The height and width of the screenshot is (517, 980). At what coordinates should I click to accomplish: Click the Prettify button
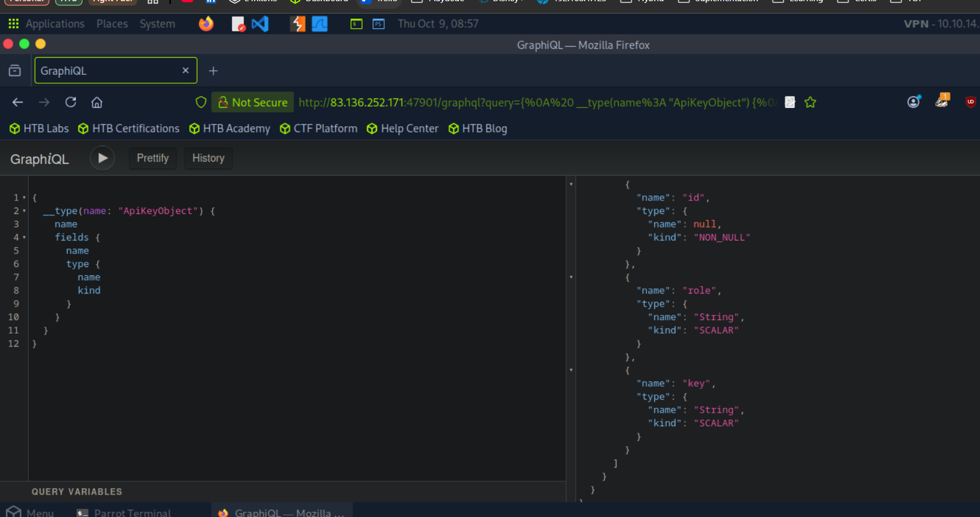pyautogui.click(x=153, y=158)
